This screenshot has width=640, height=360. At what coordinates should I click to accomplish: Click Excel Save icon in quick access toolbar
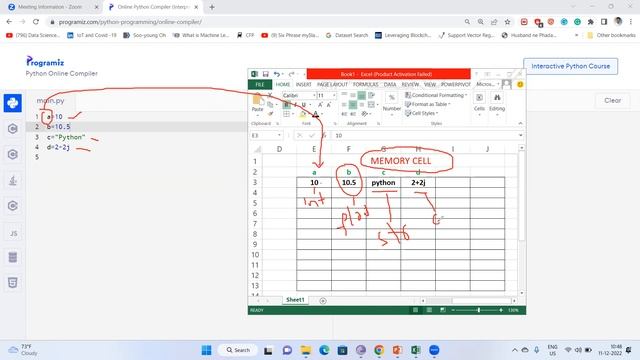point(266,74)
